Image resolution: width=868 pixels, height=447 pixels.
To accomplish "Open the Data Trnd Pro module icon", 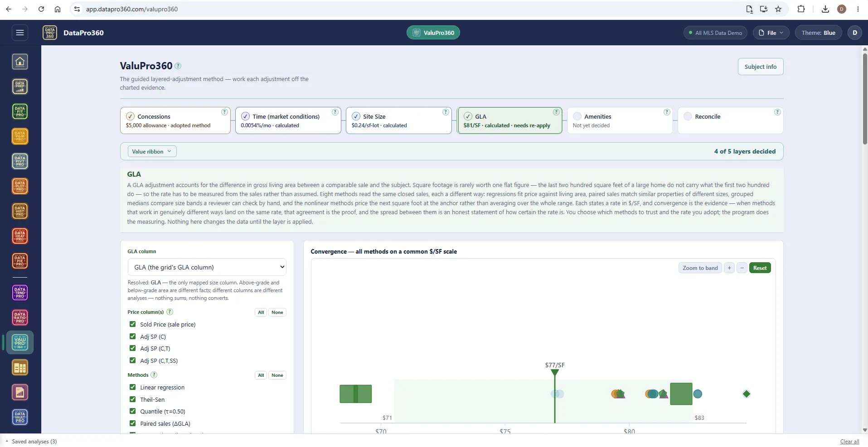I will [20, 293].
